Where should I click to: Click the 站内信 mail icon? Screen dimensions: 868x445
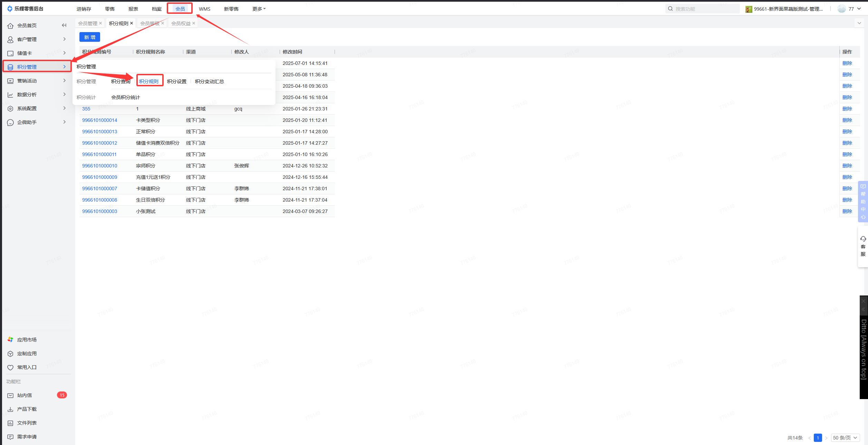10,395
